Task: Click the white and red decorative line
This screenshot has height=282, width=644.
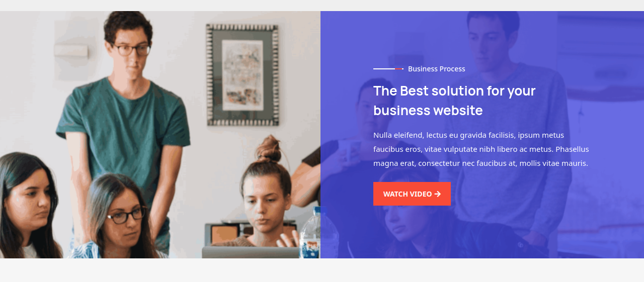Action: [x=388, y=68]
